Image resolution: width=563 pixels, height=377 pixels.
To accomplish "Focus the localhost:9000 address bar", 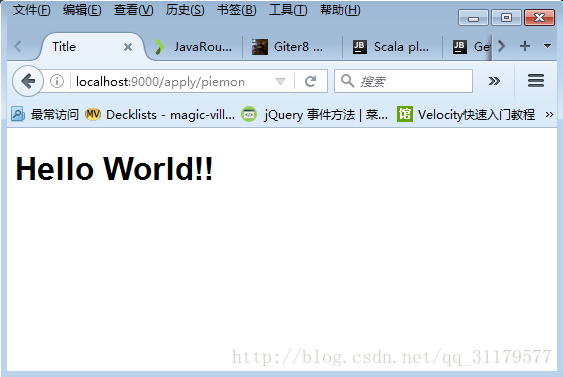I will [x=160, y=82].
